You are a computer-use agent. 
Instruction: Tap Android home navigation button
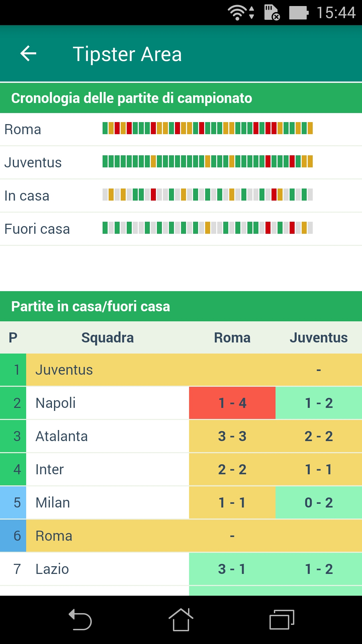(181, 620)
